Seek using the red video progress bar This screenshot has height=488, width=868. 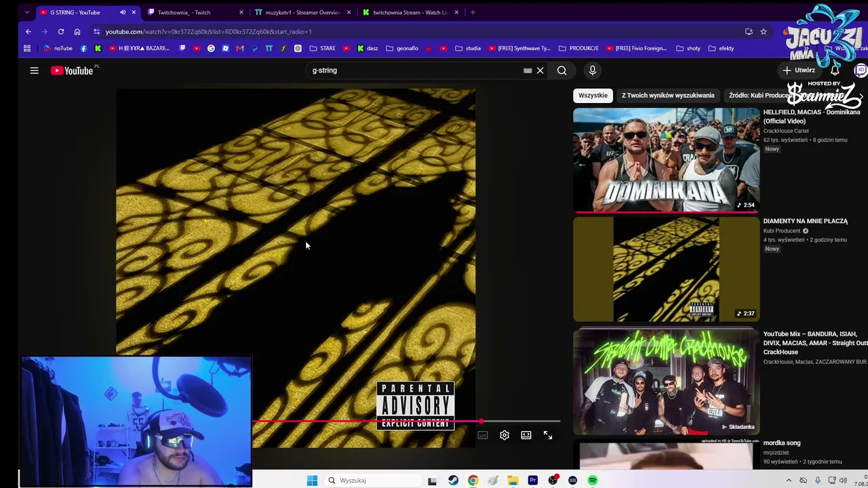[407, 422]
